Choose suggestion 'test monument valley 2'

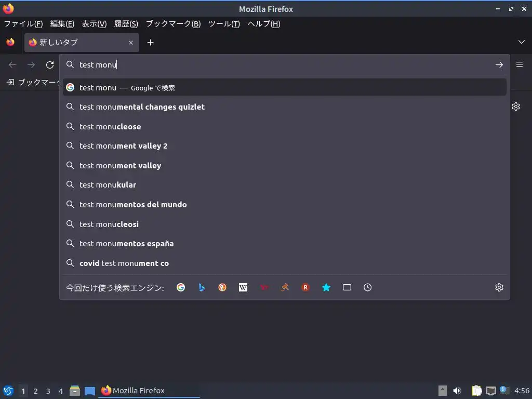[285, 146]
